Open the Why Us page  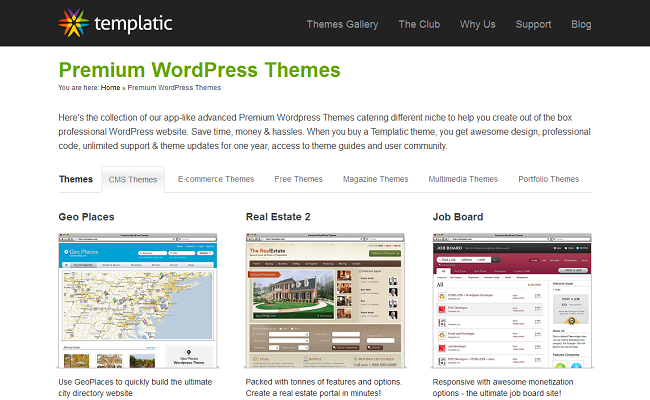[478, 24]
